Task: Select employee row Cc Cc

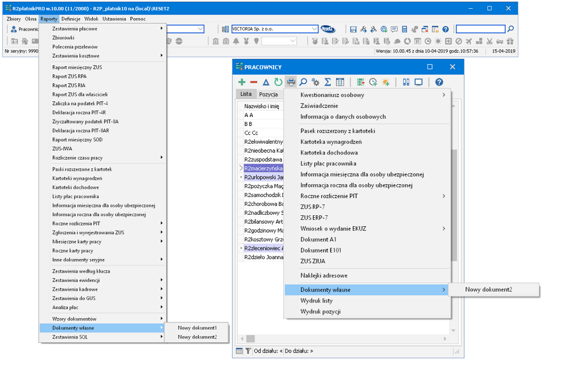Action: [x=261, y=133]
